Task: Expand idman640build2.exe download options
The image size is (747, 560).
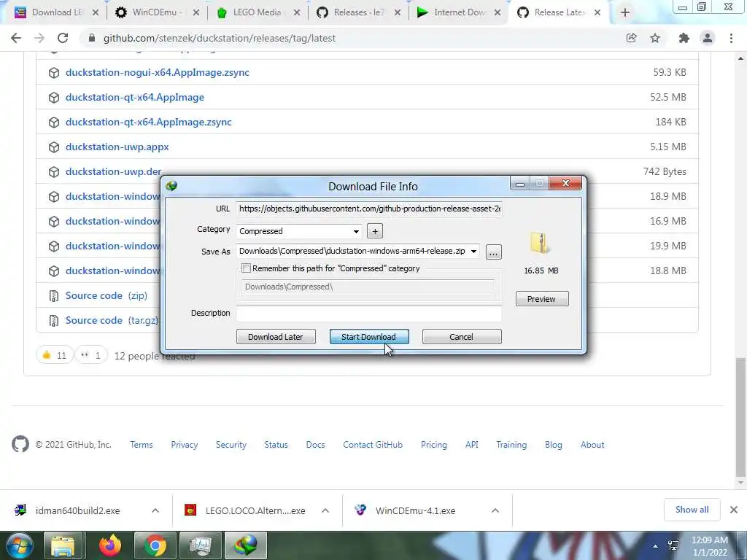Action: 155,510
